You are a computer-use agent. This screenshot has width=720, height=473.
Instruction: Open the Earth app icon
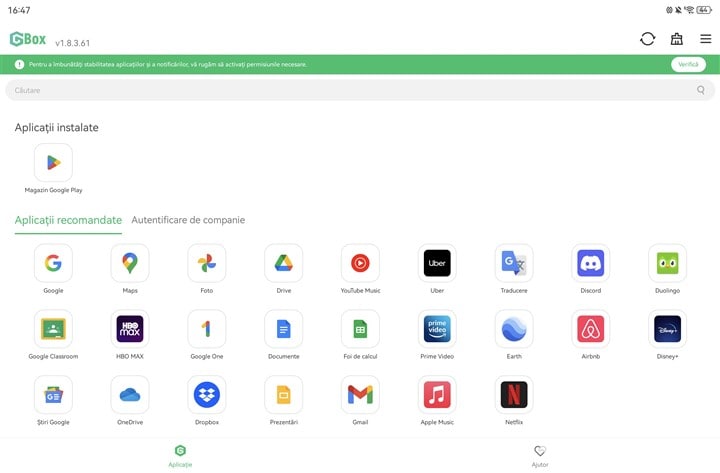pyautogui.click(x=514, y=329)
